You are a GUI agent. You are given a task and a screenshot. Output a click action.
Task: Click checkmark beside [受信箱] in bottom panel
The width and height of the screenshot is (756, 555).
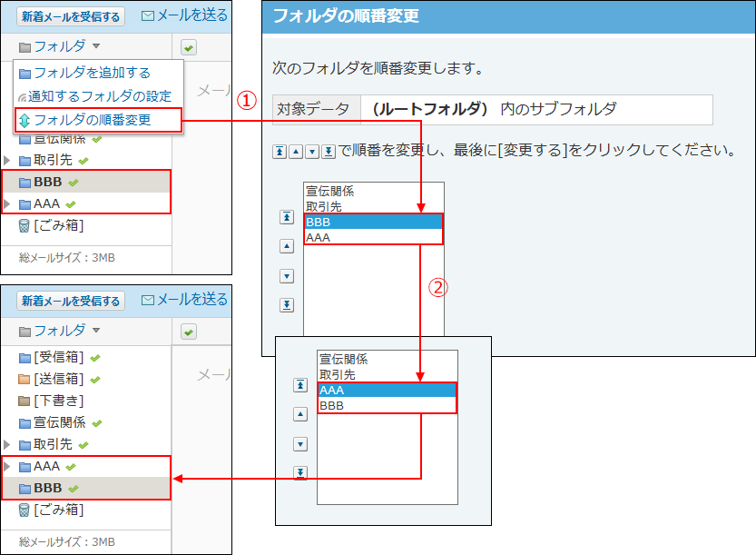(95, 358)
